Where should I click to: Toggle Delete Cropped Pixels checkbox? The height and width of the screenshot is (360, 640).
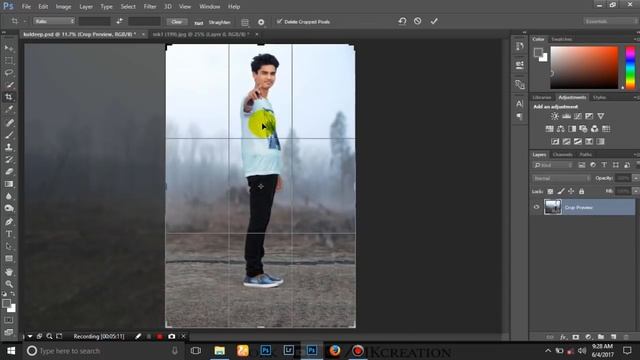[280, 21]
